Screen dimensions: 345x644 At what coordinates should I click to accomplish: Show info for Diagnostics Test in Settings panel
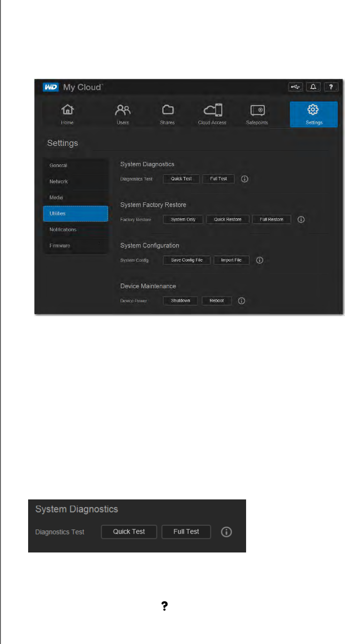244,179
